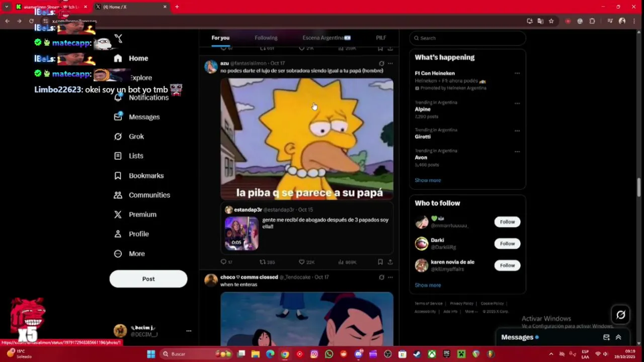Image resolution: width=644 pixels, height=362 pixels.
Task: Open more options for Alpine trend
Action: [517, 103]
